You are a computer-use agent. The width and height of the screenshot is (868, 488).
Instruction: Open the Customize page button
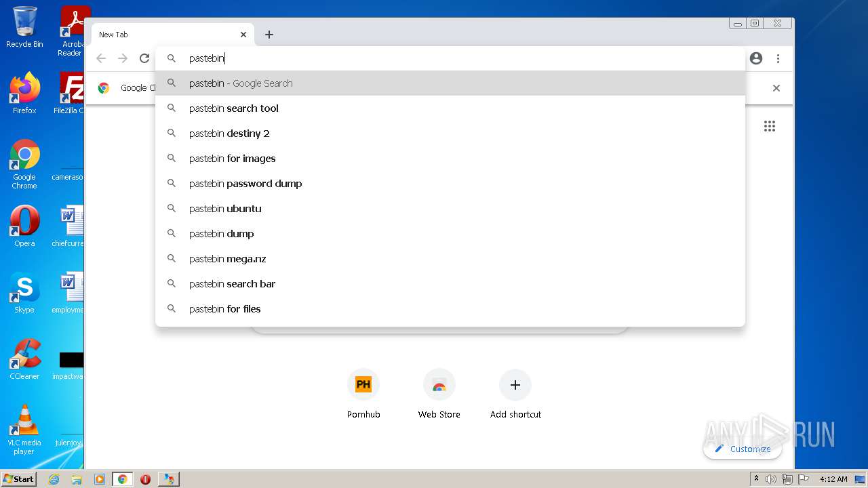coord(743,449)
